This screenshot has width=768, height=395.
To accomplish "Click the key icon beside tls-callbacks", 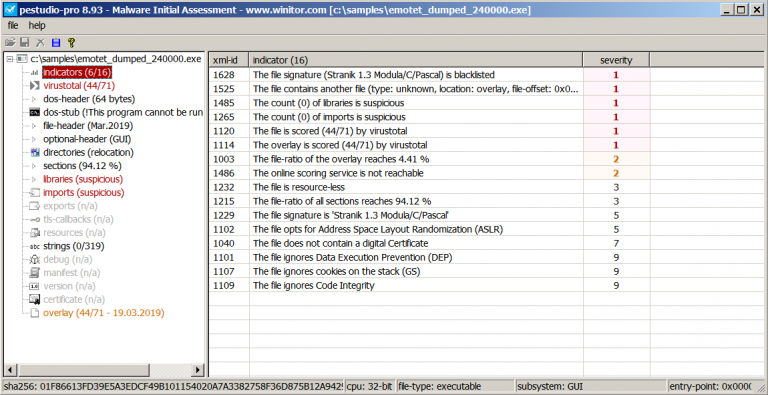I will click(34, 220).
